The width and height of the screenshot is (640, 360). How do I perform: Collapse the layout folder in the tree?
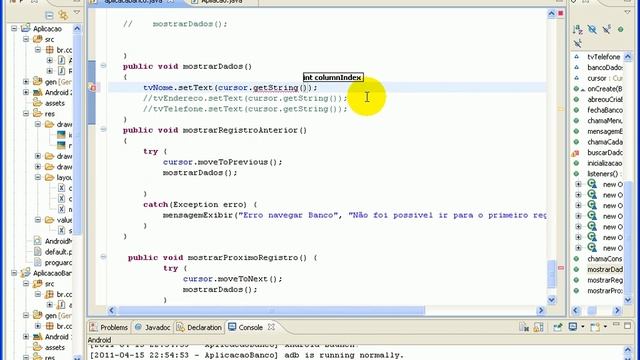point(38,177)
